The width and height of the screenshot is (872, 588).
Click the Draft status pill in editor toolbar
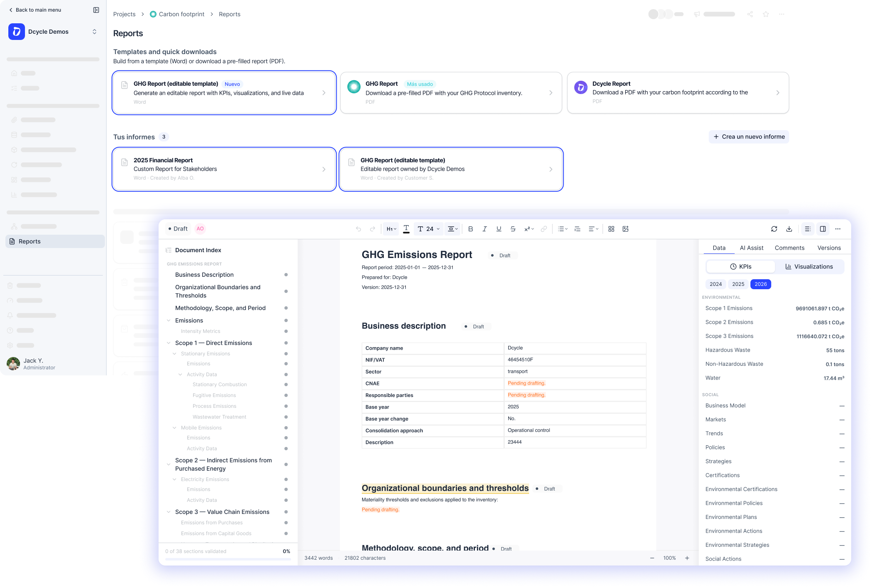178,229
